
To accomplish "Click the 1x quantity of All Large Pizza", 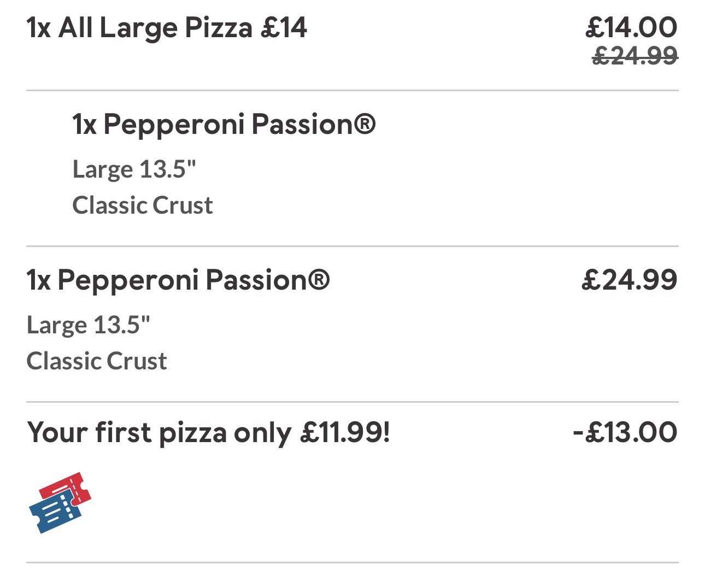I will [38, 28].
